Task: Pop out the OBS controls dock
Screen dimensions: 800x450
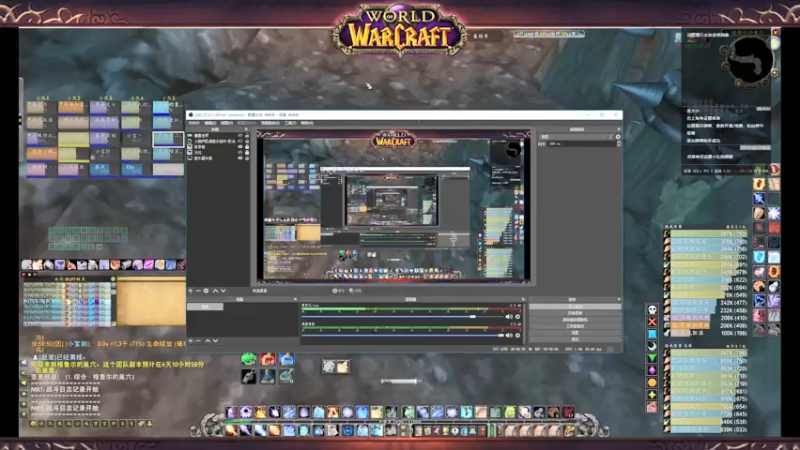Action: click(618, 299)
